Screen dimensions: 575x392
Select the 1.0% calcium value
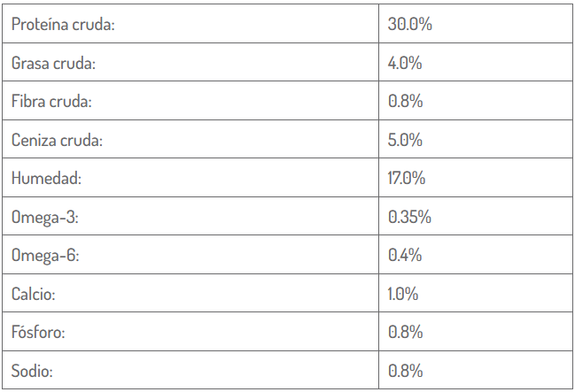click(403, 294)
